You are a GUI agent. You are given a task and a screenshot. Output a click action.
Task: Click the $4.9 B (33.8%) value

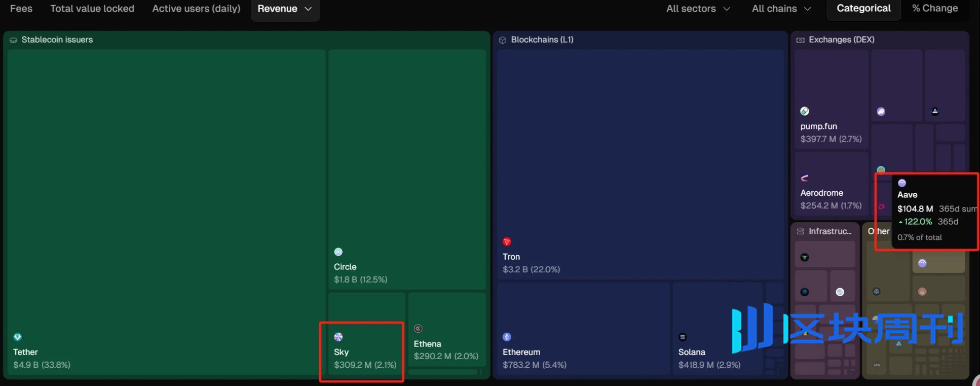pos(42,365)
